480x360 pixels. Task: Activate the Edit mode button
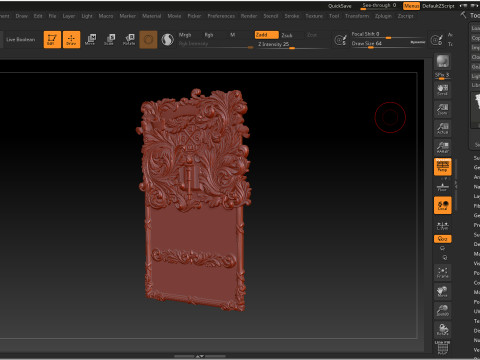[52, 40]
